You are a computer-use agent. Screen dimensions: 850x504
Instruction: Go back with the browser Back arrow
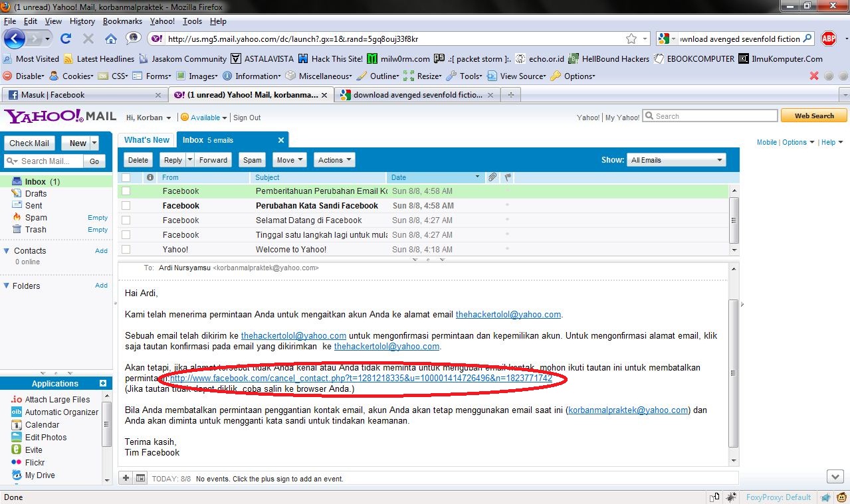(x=15, y=39)
